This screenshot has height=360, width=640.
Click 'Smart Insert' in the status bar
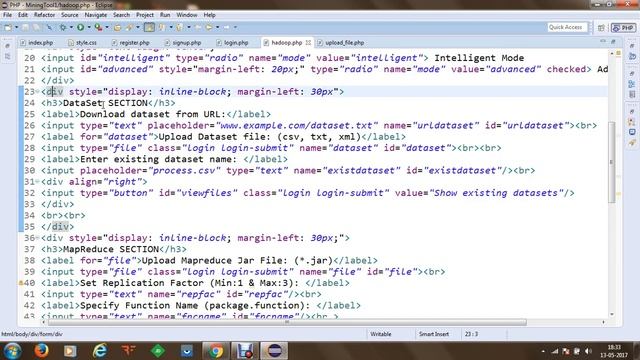(434, 334)
